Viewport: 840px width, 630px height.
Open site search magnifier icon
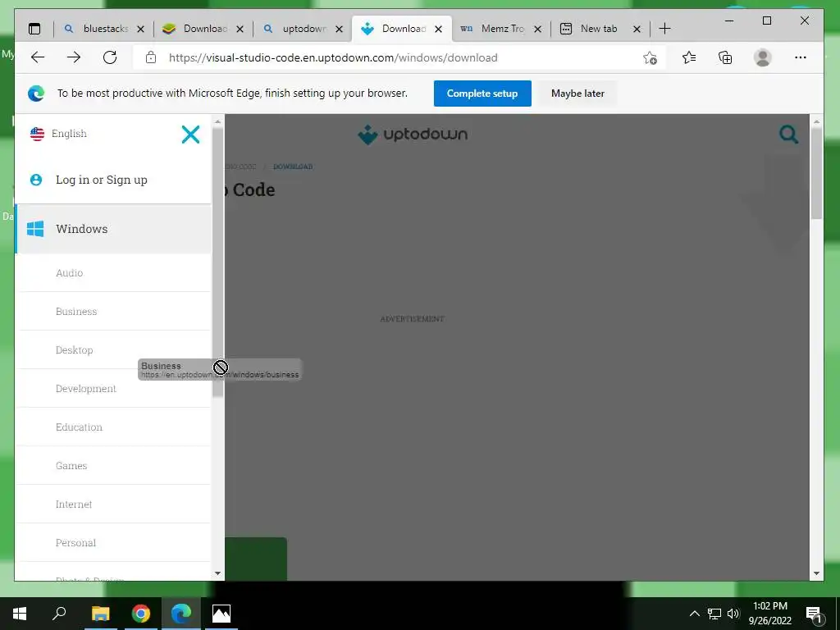click(x=788, y=134)
